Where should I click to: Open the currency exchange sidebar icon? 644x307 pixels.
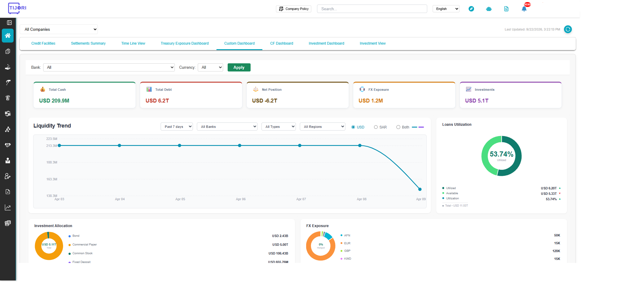tap(8, 114)
